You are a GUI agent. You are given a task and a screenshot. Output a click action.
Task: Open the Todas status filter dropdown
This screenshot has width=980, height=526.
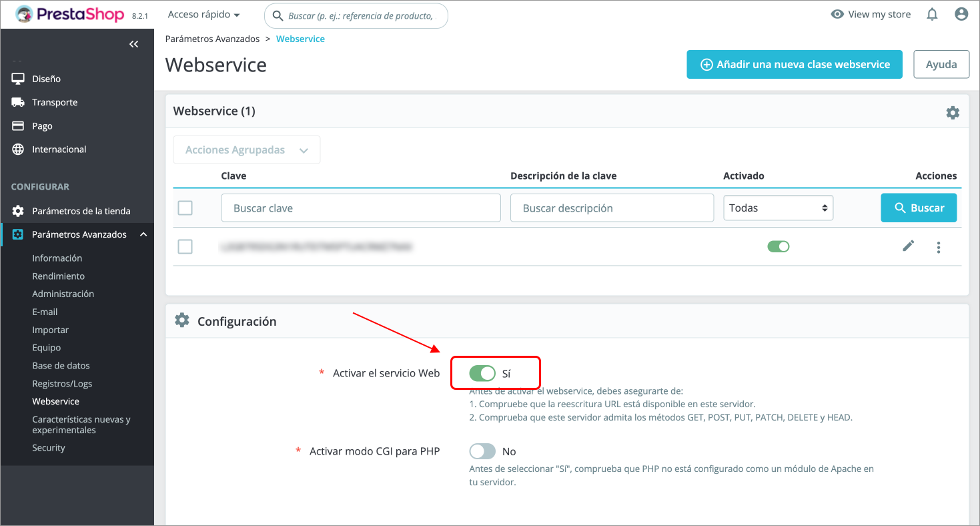(778, 208)
